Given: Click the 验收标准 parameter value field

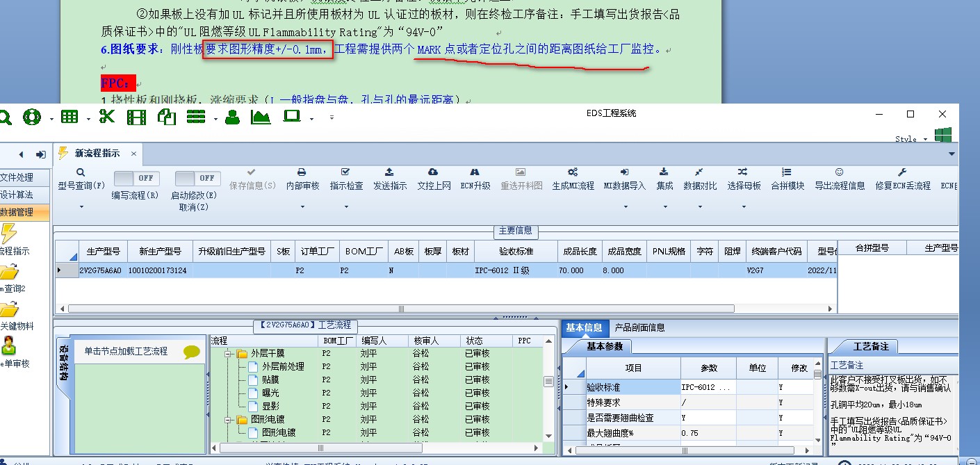Looking at the screenshot, I should 709,387.
